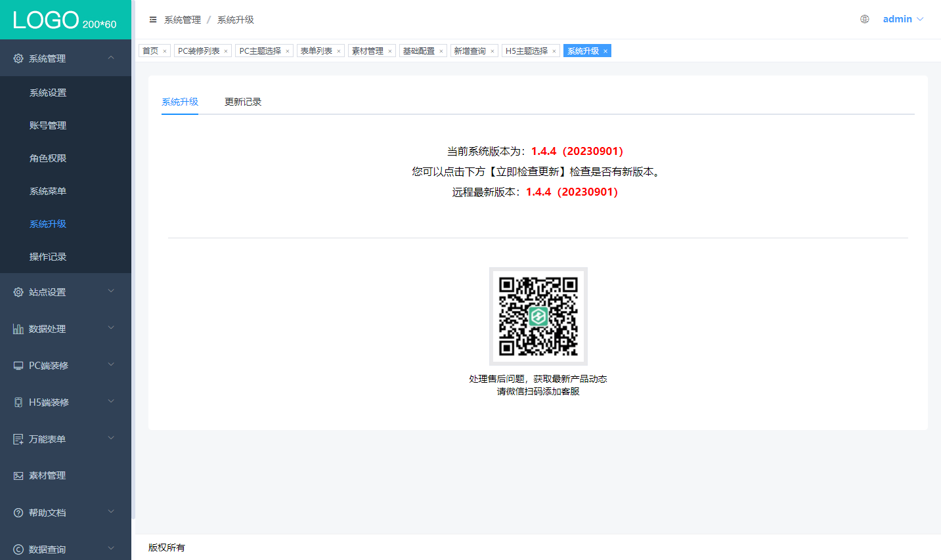Click the 站点设置 gear icon

18,292
